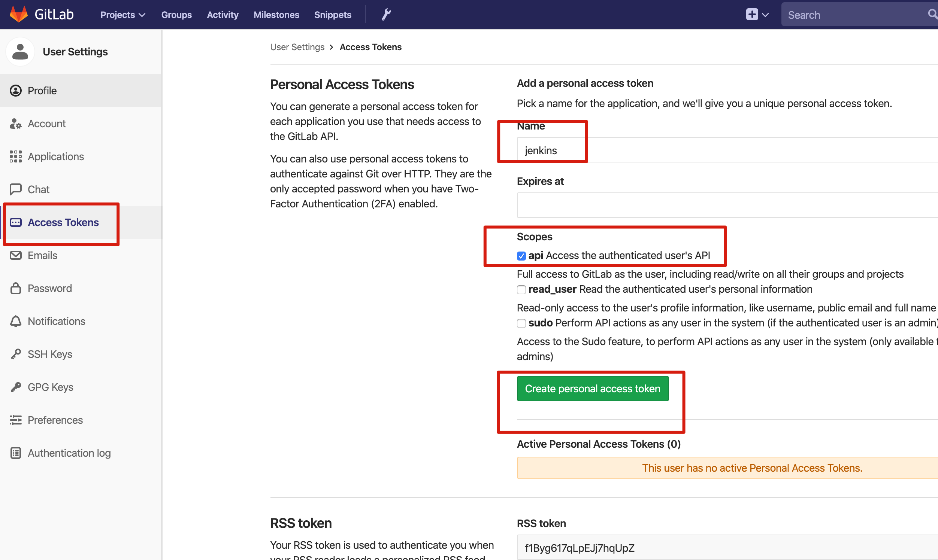Click the Name input field with jenkins
938x560 pixels.
pyautogui.click(x=727, y=150)
